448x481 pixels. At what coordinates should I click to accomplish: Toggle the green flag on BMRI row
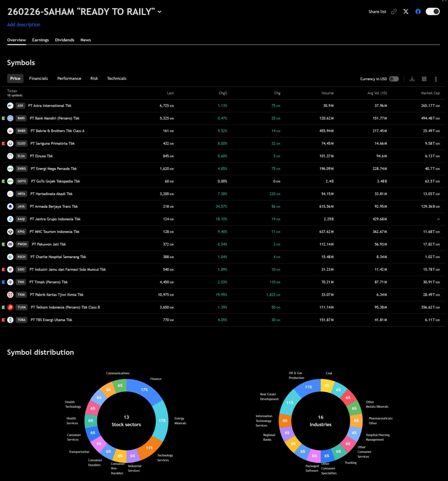tap(3, 118)
